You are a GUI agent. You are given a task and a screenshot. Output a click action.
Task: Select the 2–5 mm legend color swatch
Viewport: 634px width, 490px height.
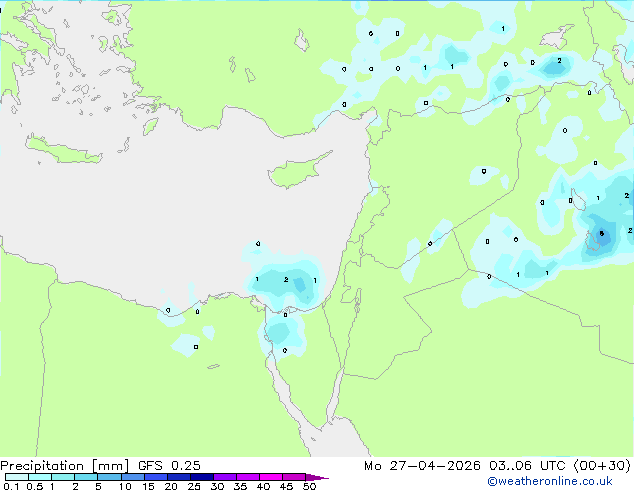86,477
